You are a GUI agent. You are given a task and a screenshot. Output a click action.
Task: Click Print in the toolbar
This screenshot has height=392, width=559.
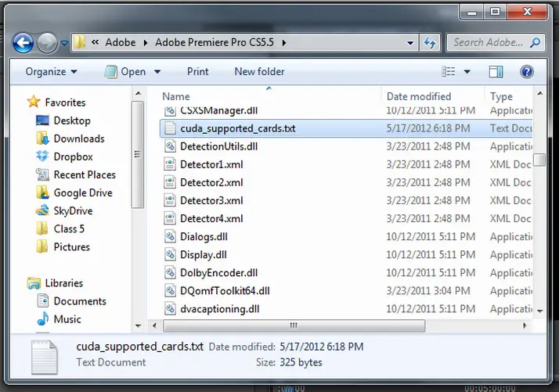tap(198, 72)
